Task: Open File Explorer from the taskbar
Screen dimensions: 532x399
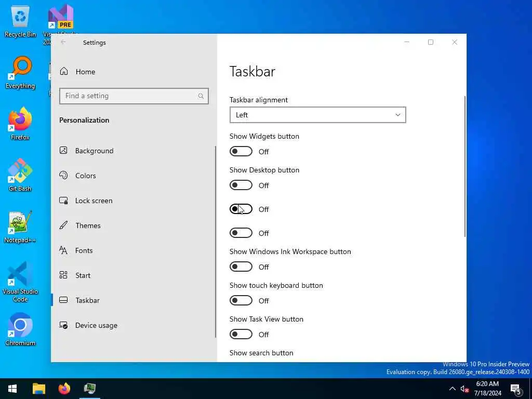Action: coord(38,389)
